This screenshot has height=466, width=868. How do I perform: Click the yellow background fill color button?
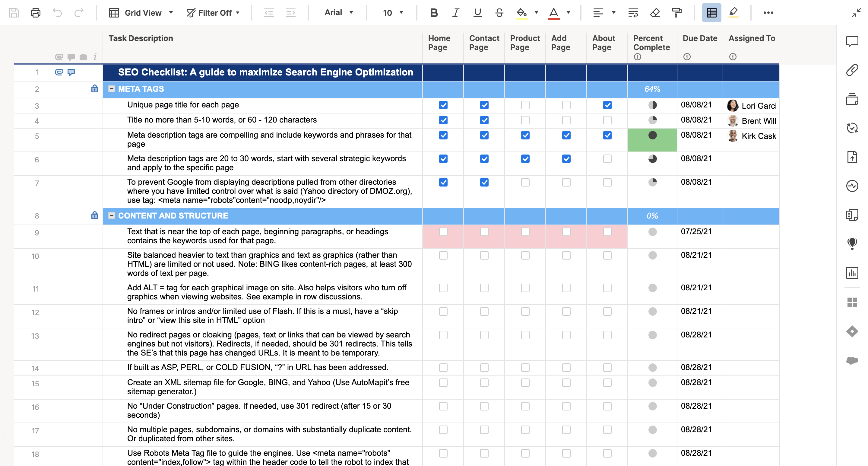[x=521, y=13]
